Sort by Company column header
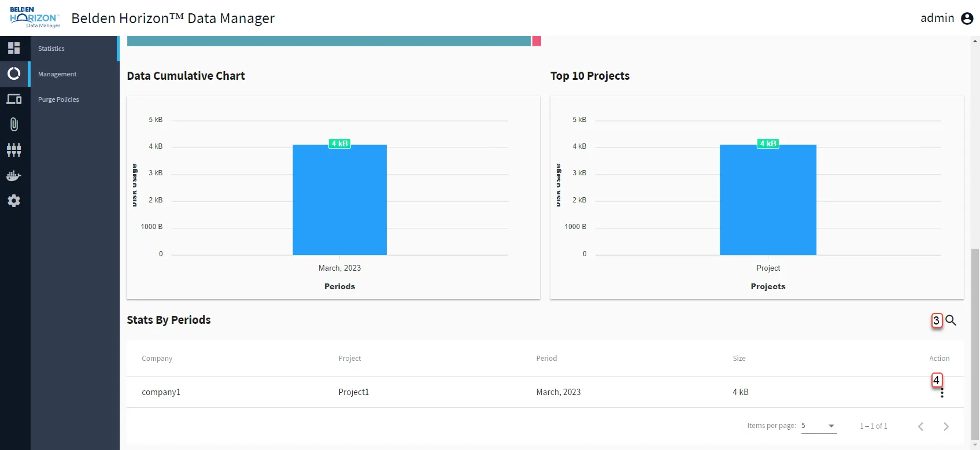The width and height of the screenshot is (980, 450). 157,359
